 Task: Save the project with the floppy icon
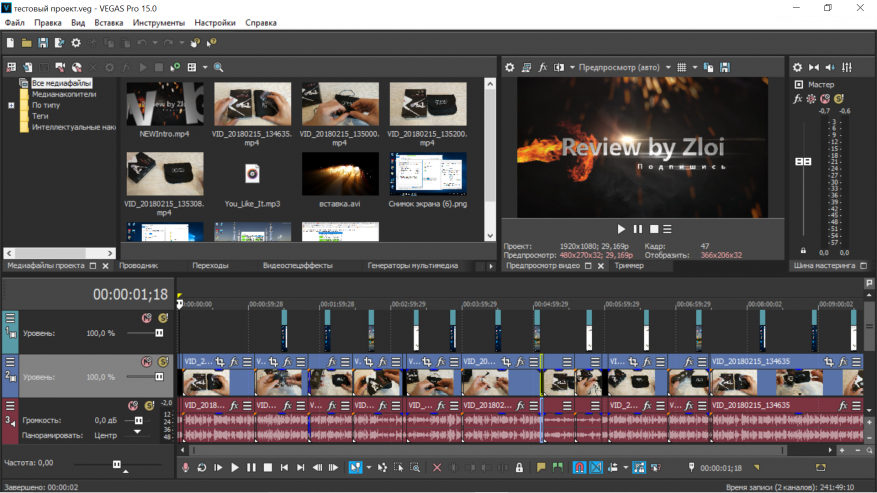[x=43, y=43]
